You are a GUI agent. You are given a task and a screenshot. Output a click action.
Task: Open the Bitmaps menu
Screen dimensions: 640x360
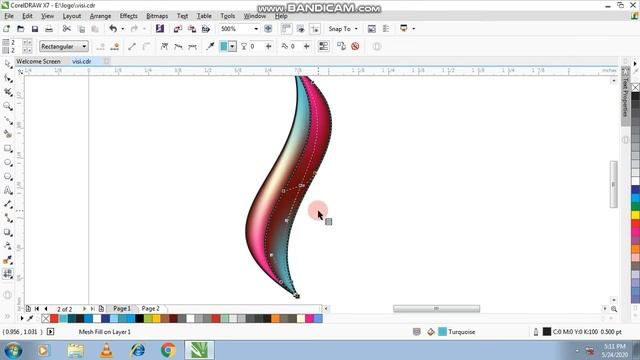tap(157, 16)
